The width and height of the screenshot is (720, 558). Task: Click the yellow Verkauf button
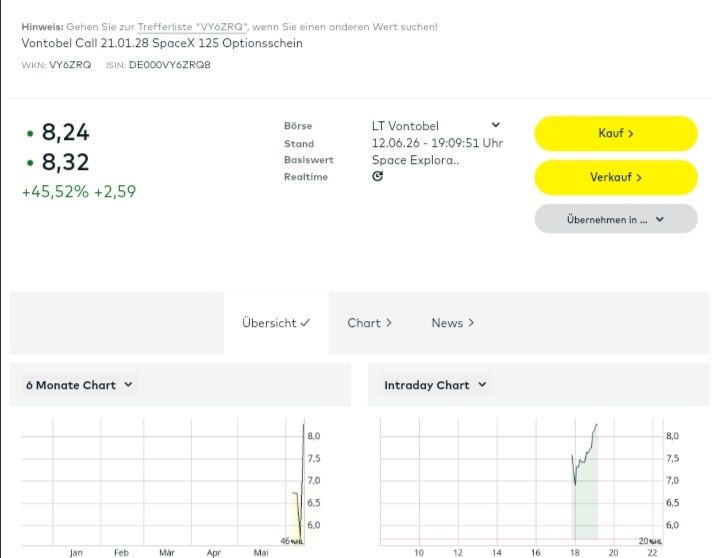point(616,177)
